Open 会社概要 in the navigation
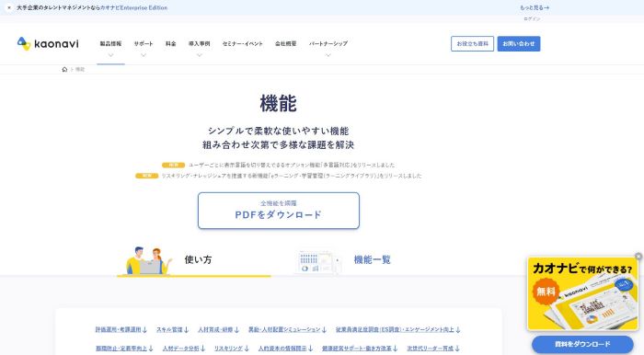Viewport: 644px width, 355px height. click(286, 43)
